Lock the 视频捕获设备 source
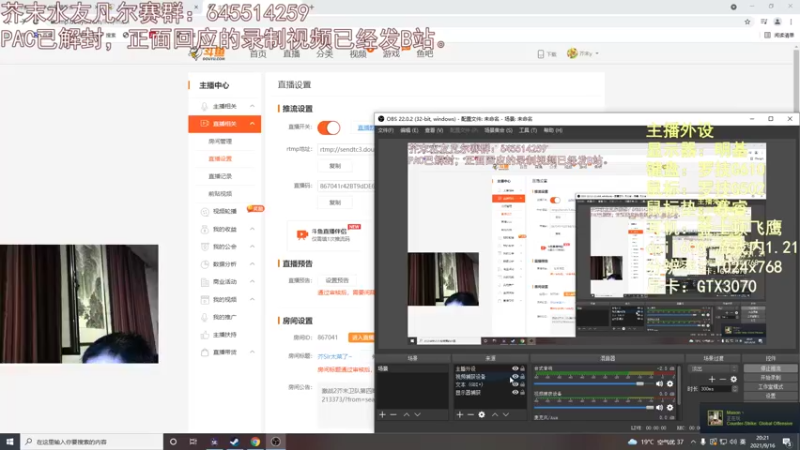This screenshot has height=450, width=800. click(522, 377)
